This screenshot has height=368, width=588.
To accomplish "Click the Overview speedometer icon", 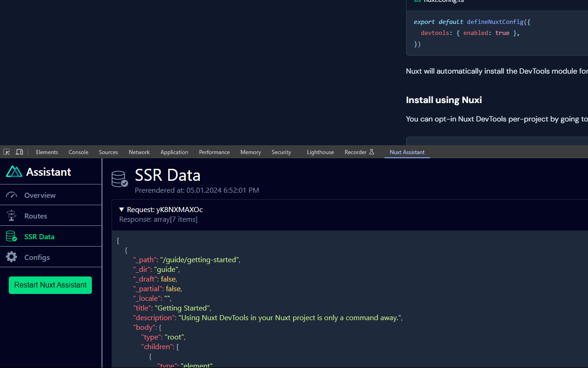I will [x=11, y=195].
